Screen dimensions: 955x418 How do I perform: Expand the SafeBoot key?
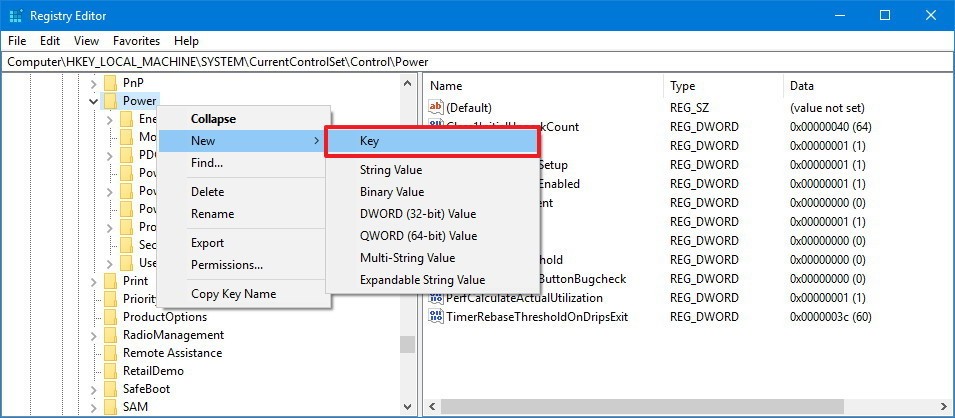(93, 389)
